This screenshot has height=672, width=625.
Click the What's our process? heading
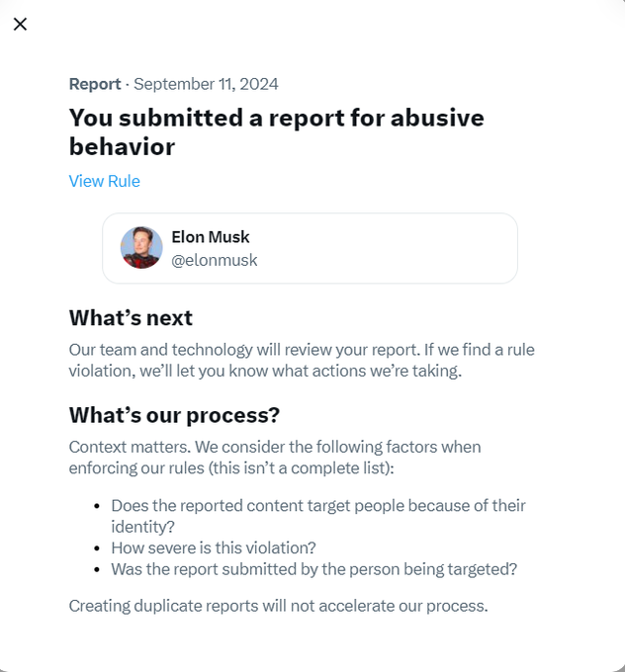[174, 415]
